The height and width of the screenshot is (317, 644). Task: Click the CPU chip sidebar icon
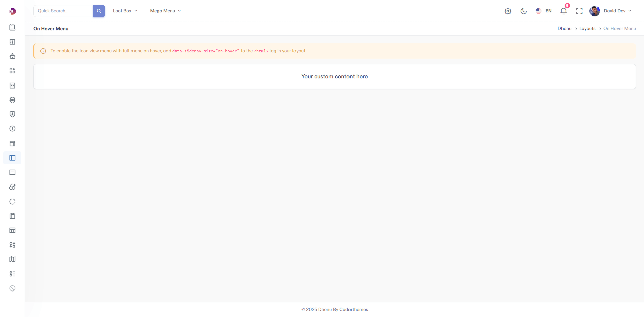12,100
